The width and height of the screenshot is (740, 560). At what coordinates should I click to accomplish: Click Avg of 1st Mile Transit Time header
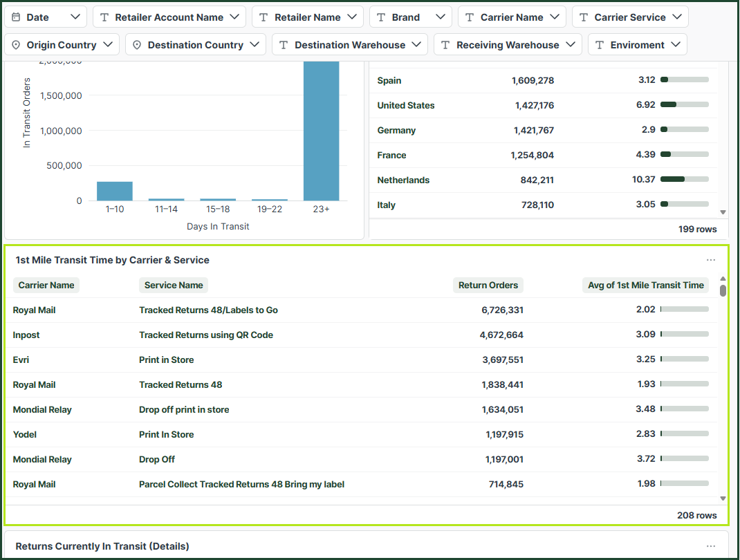pyautogui.click(x=646, y=285)
